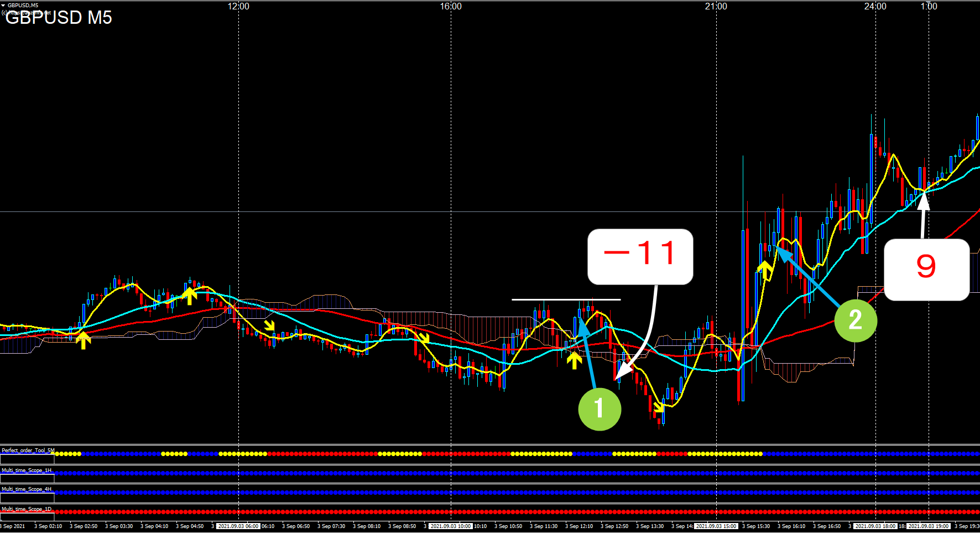Click the 2021.09.03 18:00 highlighted time label
This screenshot has height=533, width=980.
click(x=875, y=526)
